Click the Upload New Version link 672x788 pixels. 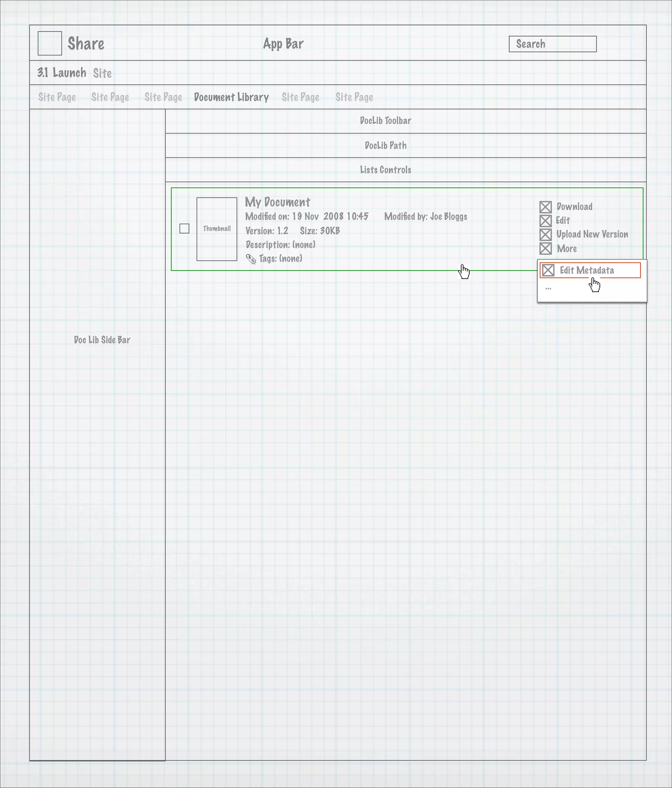[x=592, y=235]
